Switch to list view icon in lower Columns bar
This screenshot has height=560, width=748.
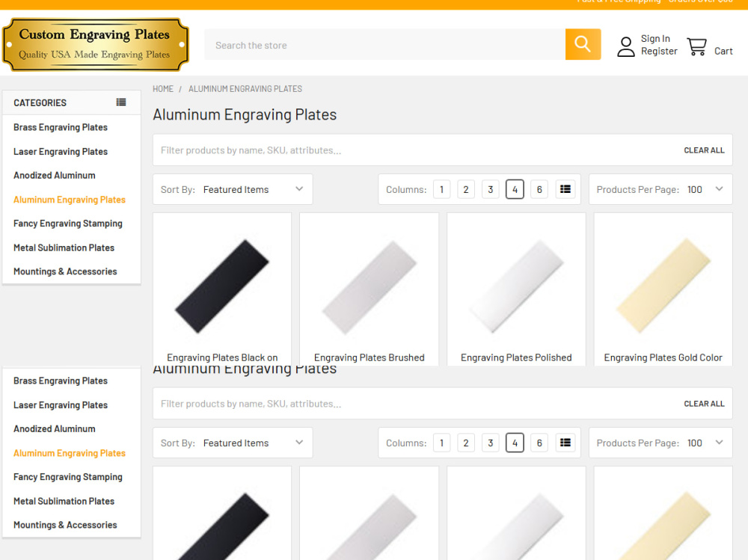[565, 443]
